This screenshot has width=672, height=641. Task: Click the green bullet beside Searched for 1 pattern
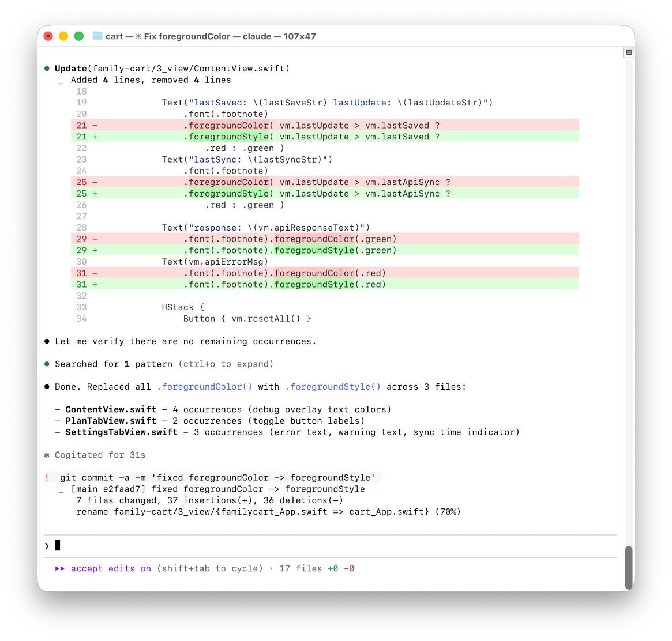47,364
